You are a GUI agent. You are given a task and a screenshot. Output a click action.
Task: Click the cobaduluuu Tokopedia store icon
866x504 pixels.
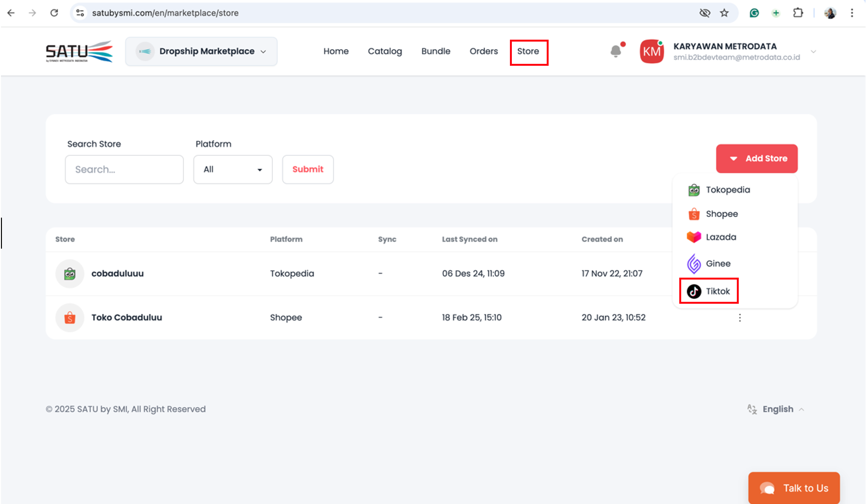pos(70,274)
